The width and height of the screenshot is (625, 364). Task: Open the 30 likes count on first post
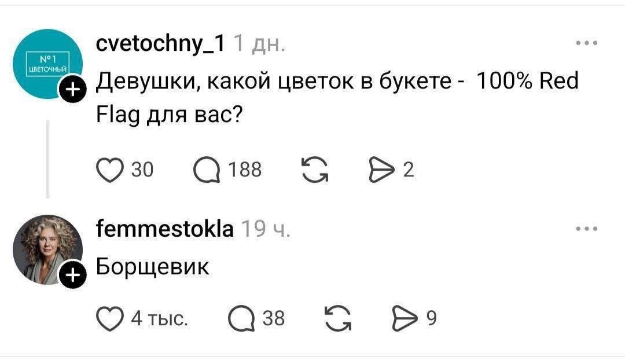[142, 170]
